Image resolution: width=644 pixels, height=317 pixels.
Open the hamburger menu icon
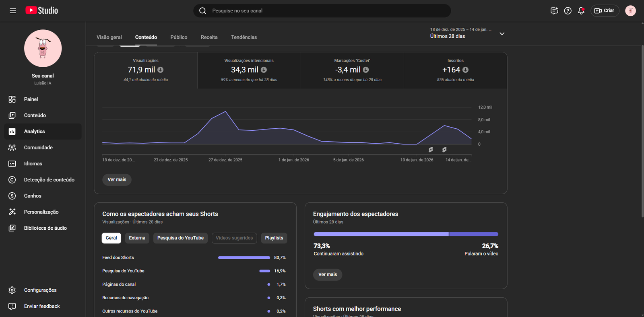point(13,11)
